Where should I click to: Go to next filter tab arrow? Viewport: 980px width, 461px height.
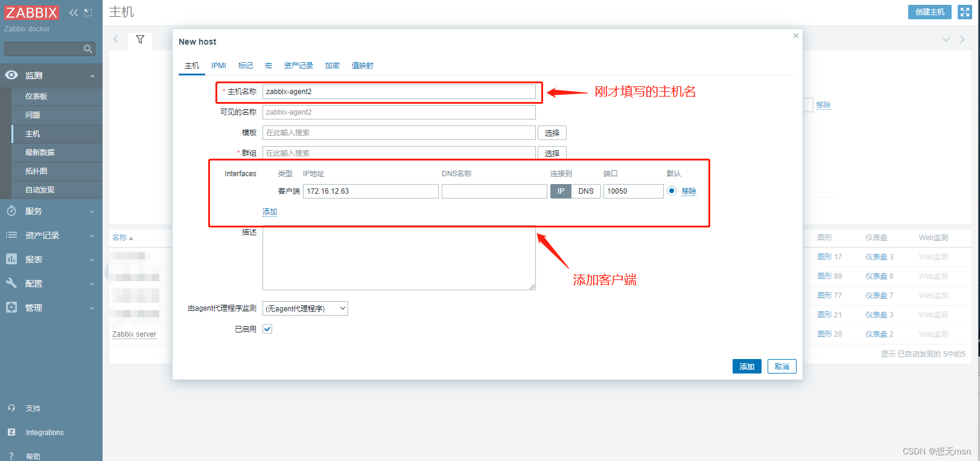point(962,40)
